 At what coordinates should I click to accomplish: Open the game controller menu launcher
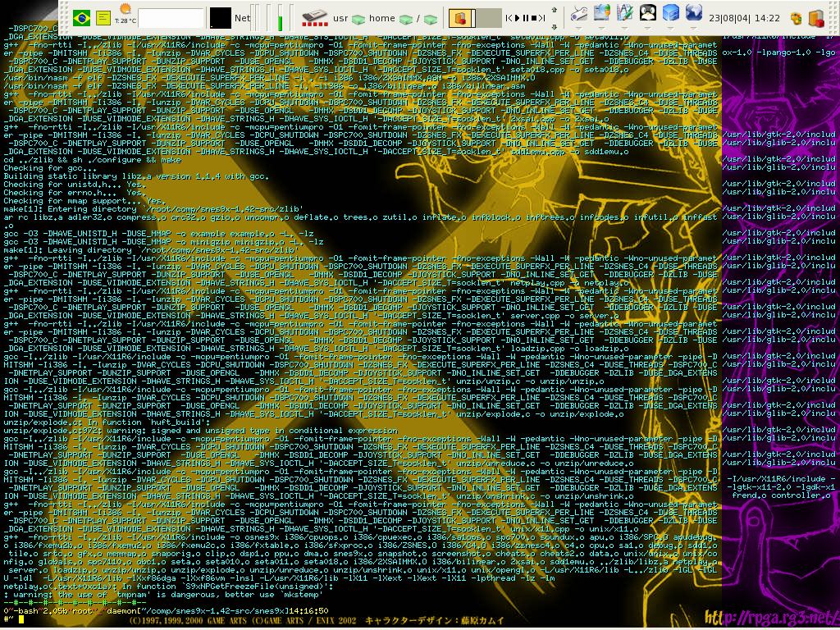point(578,13)
